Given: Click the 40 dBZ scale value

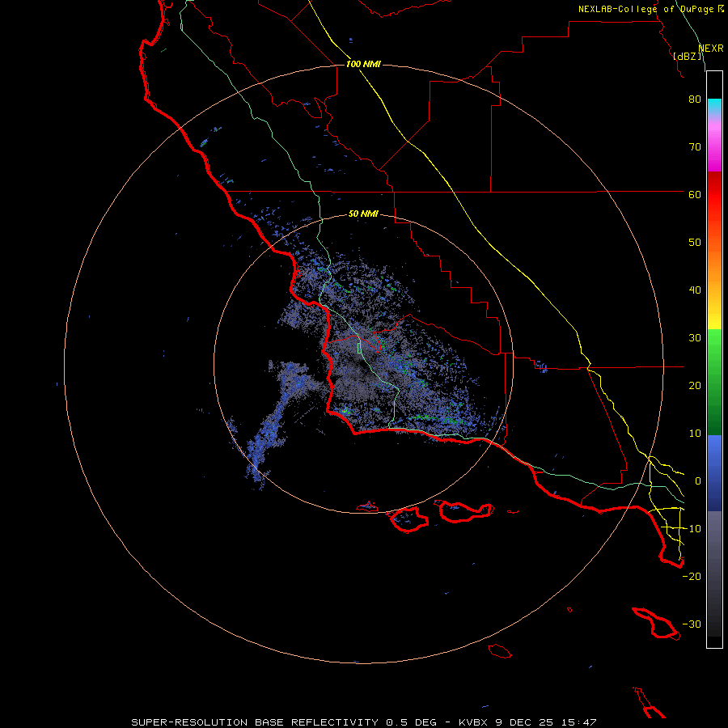Looking at the screenshot, I should 695,290.
